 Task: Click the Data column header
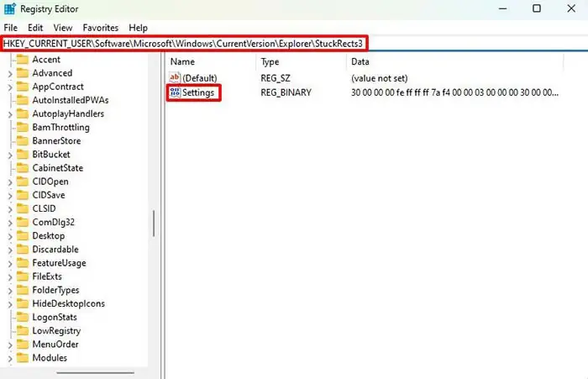point(360,61)
